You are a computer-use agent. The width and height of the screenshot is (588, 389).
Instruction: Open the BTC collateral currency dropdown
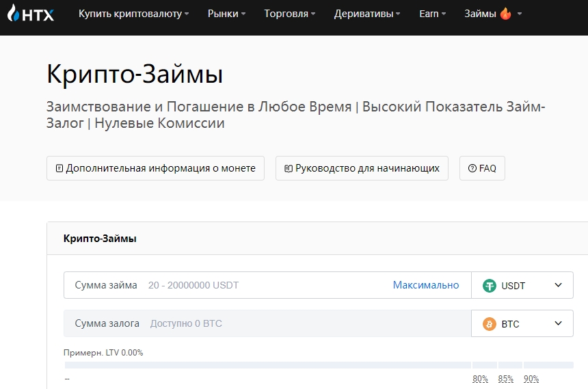(x=522, y=323)
